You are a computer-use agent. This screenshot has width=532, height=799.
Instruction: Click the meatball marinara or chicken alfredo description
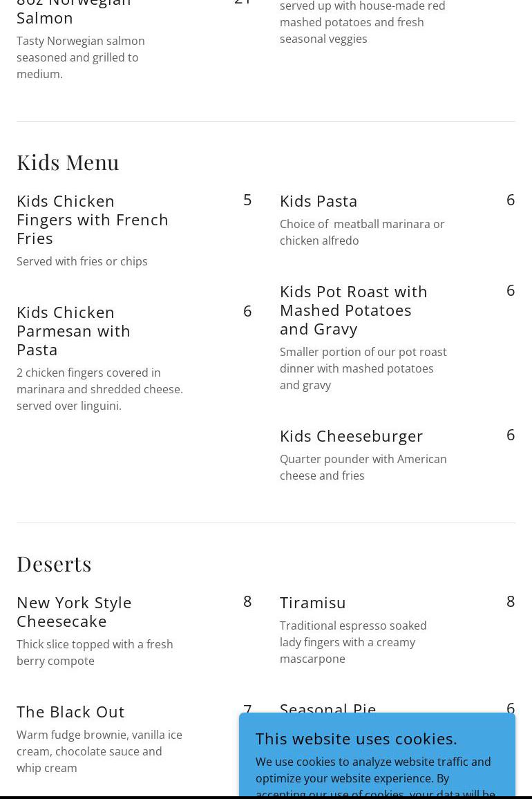[362, 232]
